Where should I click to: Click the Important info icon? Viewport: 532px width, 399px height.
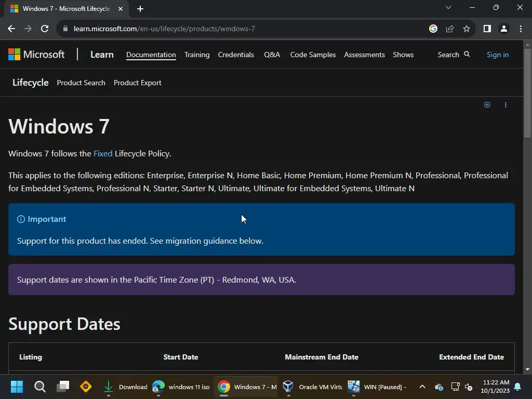(21, 219)
